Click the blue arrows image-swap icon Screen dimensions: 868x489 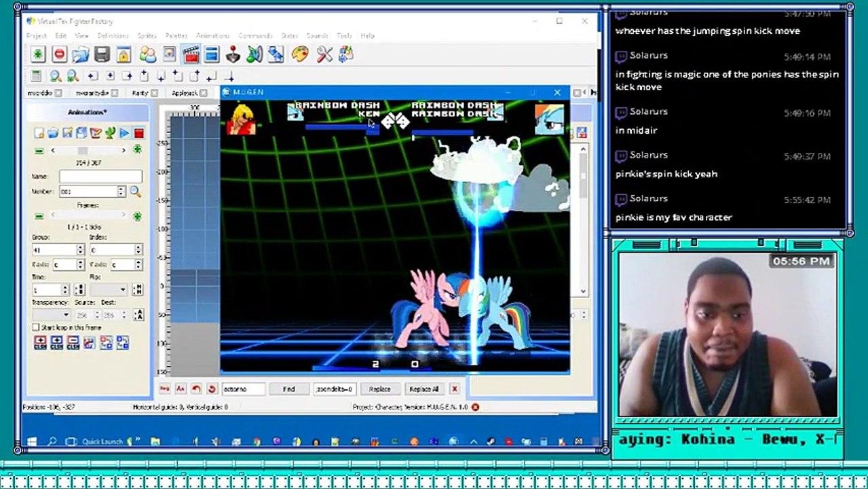click(x=276, y=54)
